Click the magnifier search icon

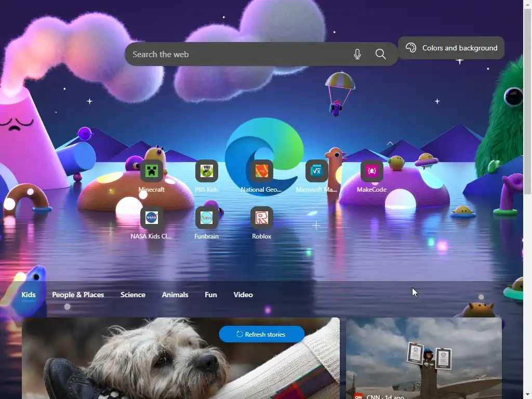381,54
